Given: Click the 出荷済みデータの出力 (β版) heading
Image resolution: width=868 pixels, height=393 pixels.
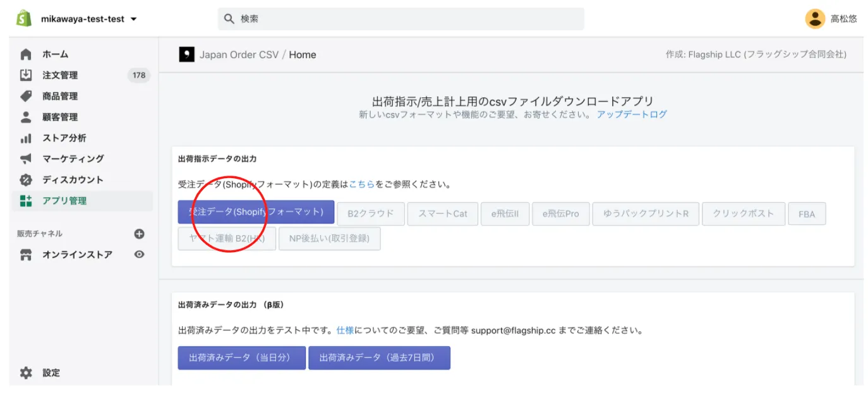Looking at the screenshot, I should (231, 305).
